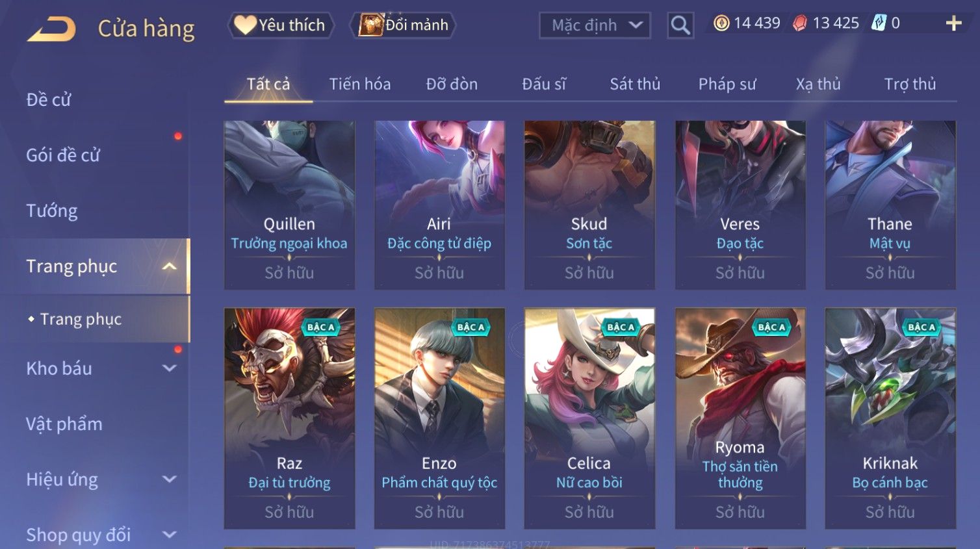Tap the blue voucher currency icon
The image size is (980, 549).
click(x=879, y=23)
